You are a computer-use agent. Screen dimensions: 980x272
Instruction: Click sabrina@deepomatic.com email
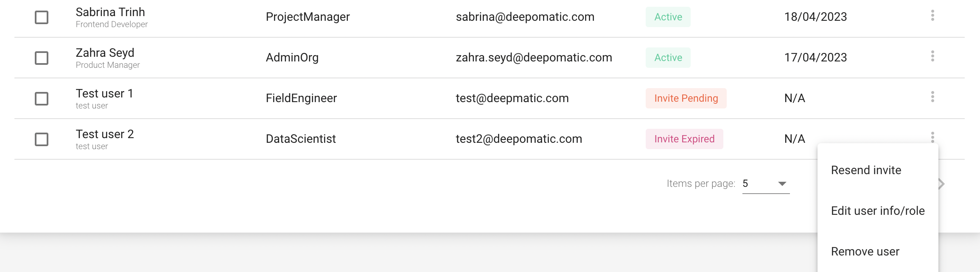point(525,17)
